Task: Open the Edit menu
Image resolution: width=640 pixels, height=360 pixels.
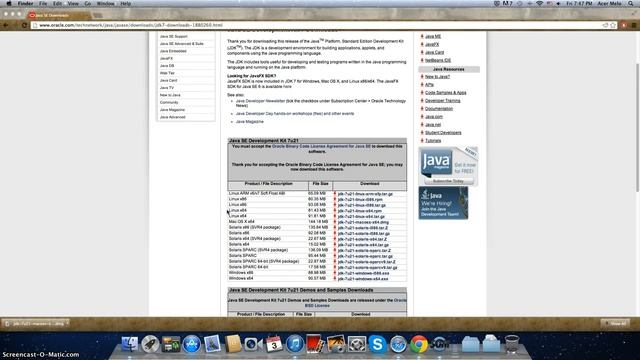Action: [57, 3]
